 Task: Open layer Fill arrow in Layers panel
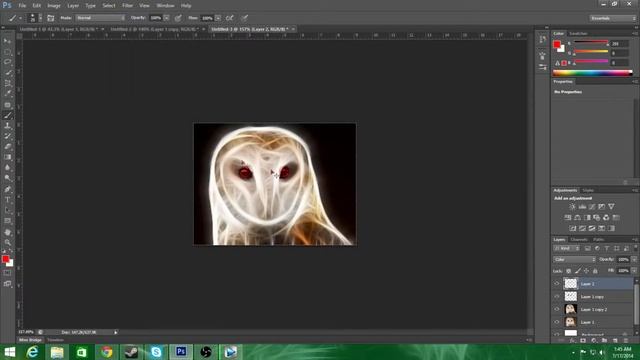coord(634,271)
